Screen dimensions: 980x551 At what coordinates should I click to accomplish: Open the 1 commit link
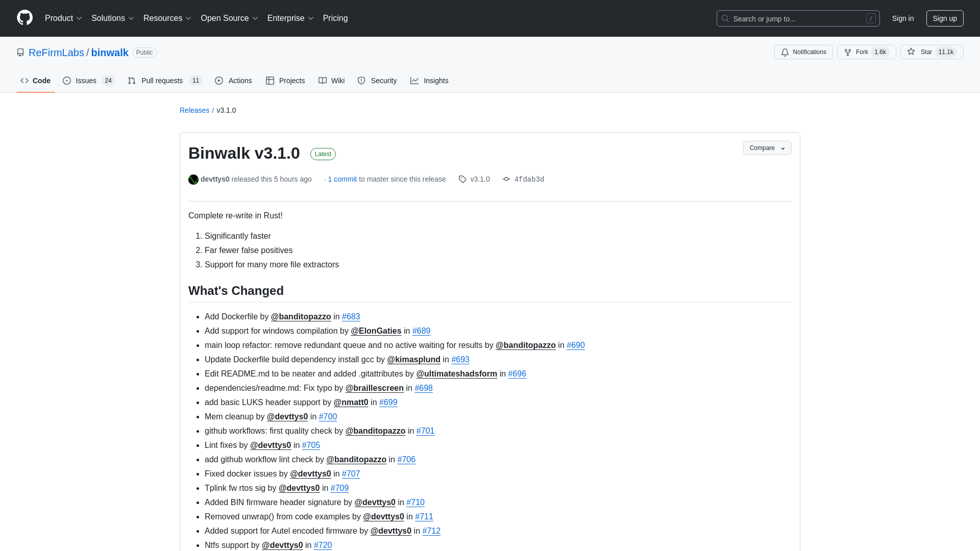pyautogui.click(x=342, y=179)
